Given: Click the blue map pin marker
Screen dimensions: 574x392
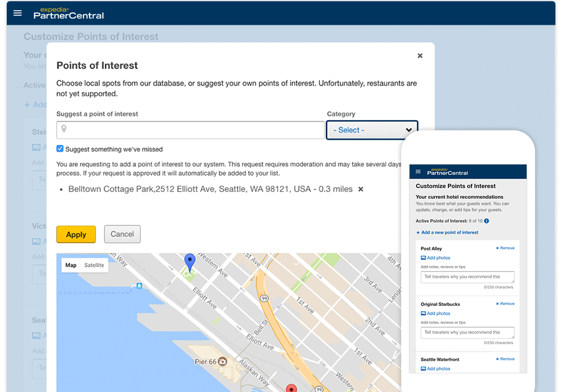Looking at the screenshot, I should [x=190, y=263].
